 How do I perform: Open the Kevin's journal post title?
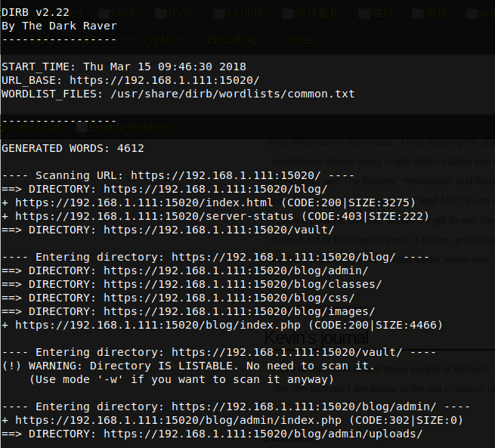coord(316,338)
